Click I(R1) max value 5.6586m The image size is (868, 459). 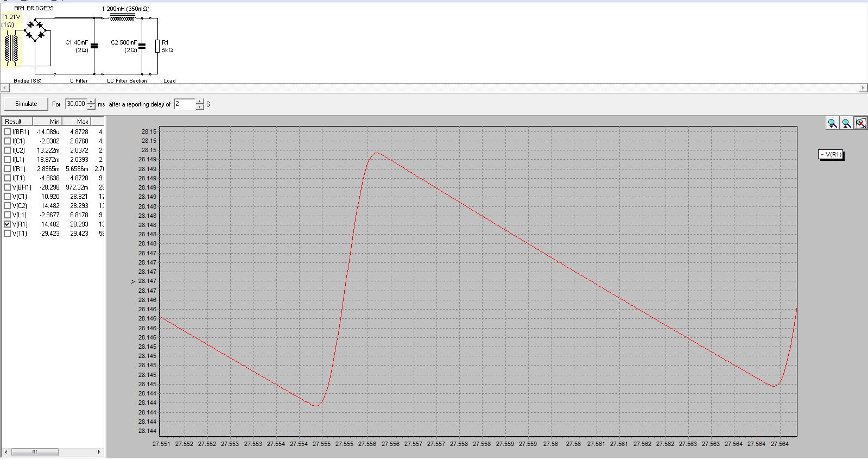coord(77,168)
